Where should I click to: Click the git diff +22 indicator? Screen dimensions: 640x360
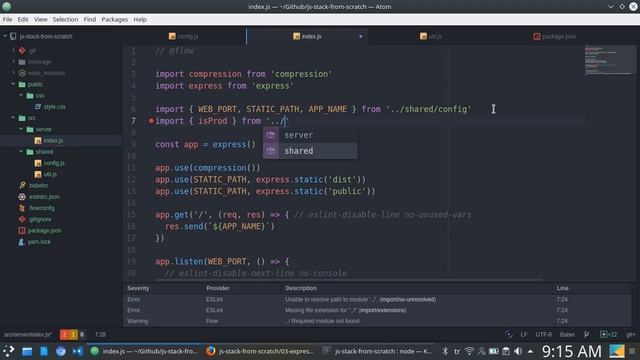click(609, 335)
